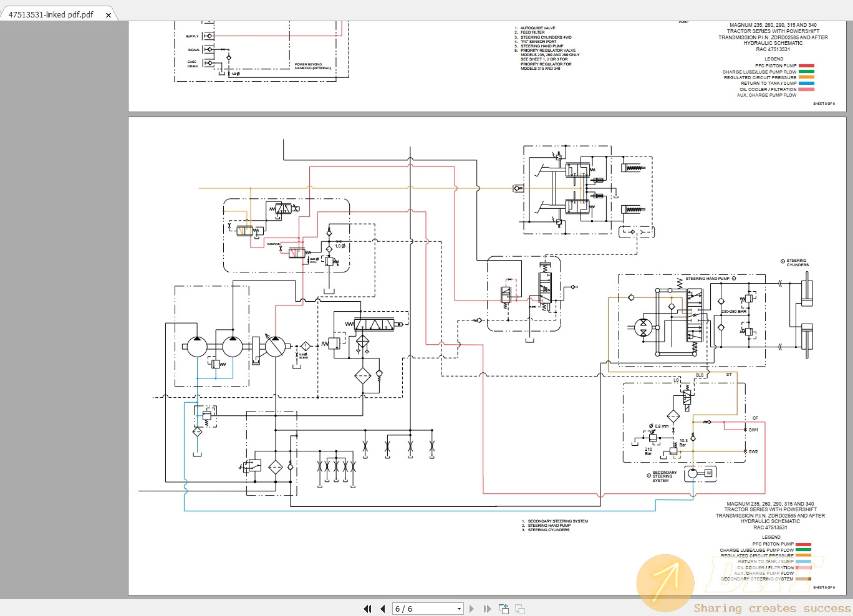
Task: Jump to the first page
Action: [x=367, y=609]
